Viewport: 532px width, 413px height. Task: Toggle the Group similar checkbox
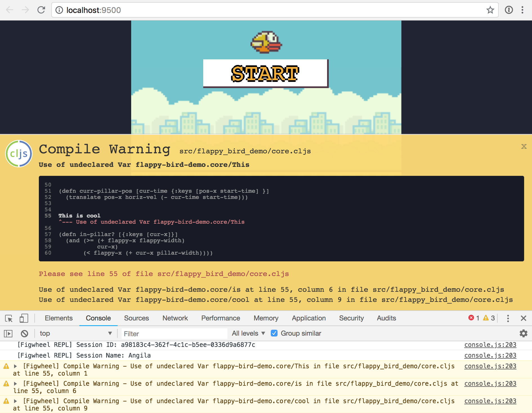pos(274,333)
